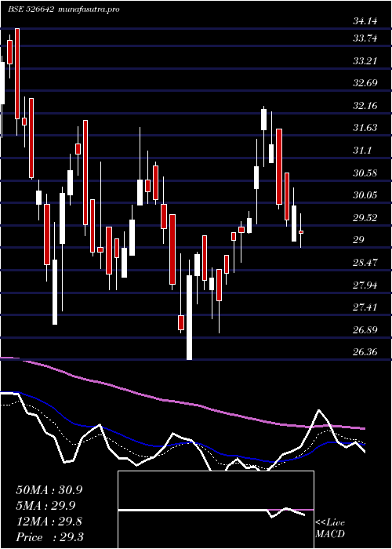The image size is (392, 549).
Task: Click the 31.63 price axis label
Action: pos(365,128)
